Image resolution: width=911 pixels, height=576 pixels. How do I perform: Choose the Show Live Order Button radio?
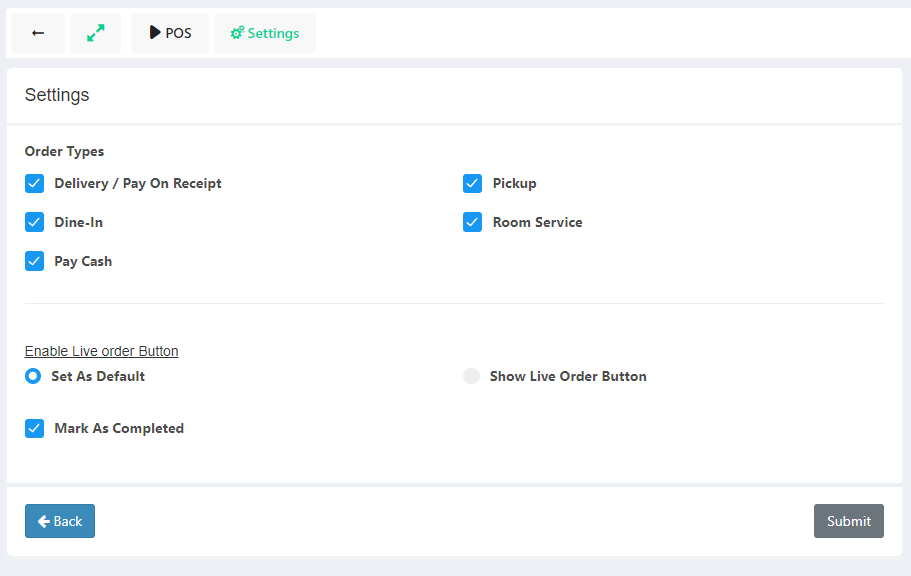point(471,376)
